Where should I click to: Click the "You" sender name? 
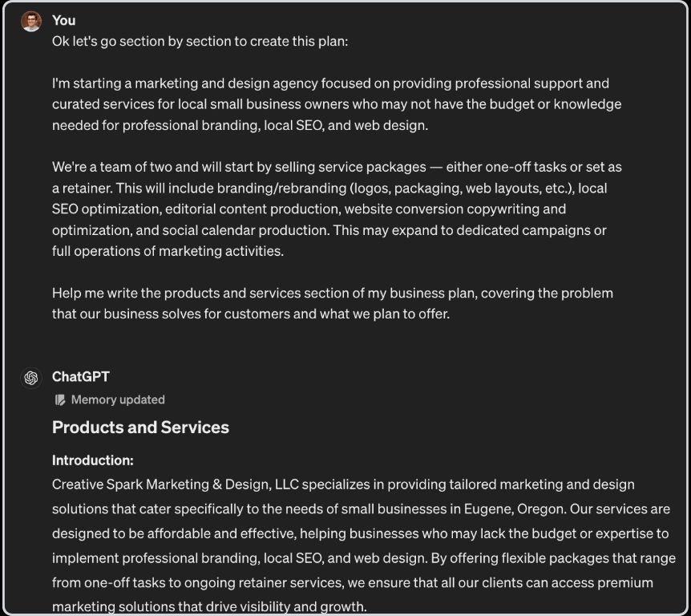click(x=63, y=20)
